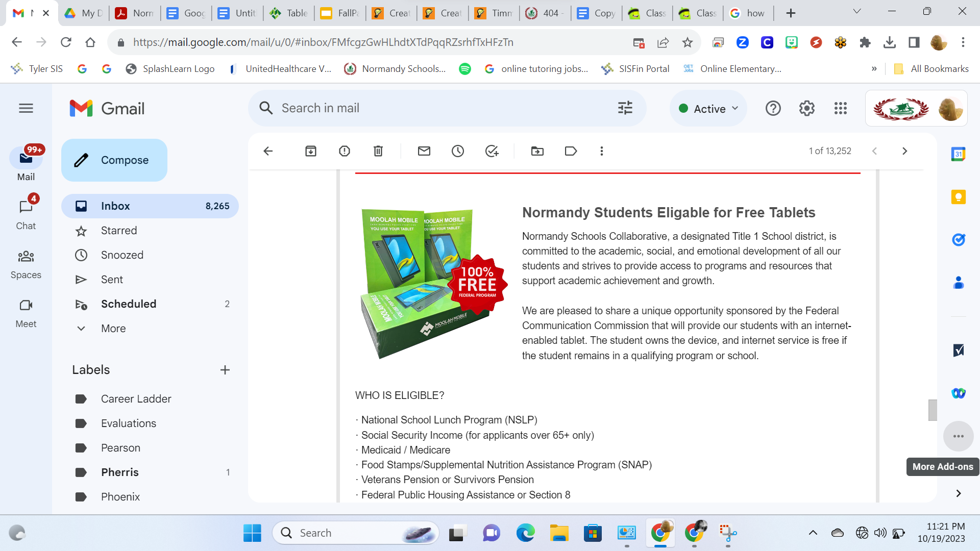Viewport: 980px width, 551px height.
Task: Open Google Keep side panel
Action: [959, 197]
